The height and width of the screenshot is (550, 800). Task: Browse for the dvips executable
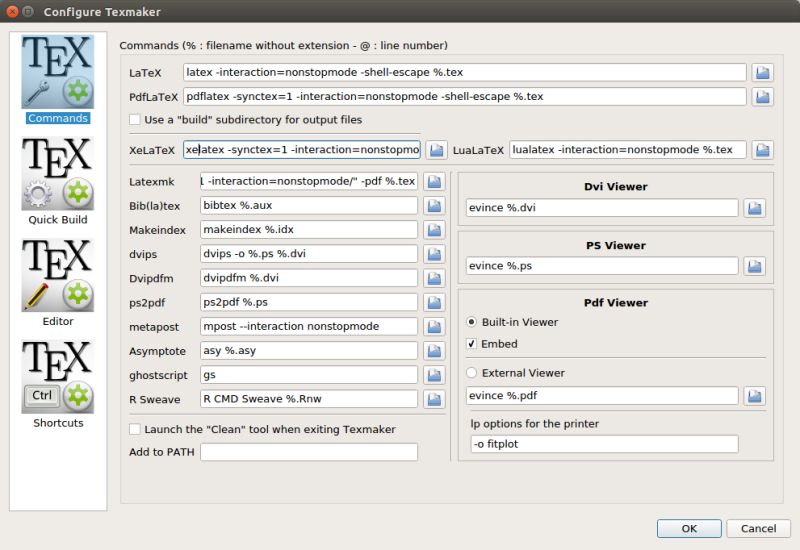point(434,254)
